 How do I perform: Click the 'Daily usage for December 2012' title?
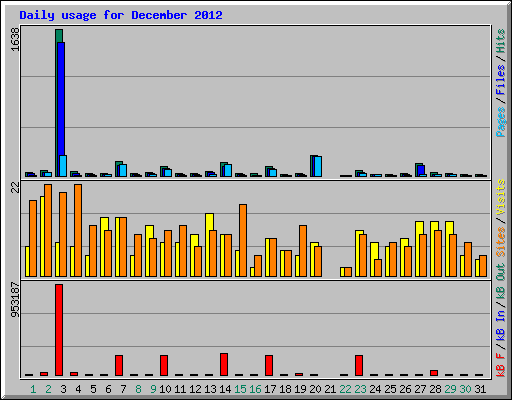[121, 15]
